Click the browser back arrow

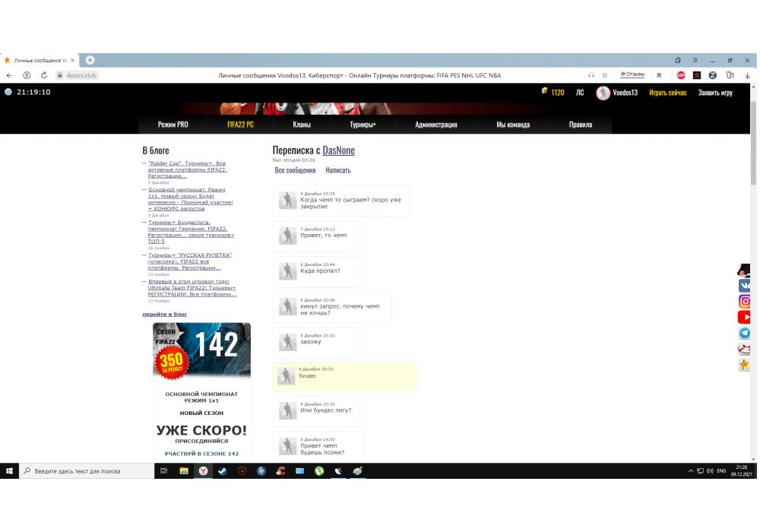point(9,75)
